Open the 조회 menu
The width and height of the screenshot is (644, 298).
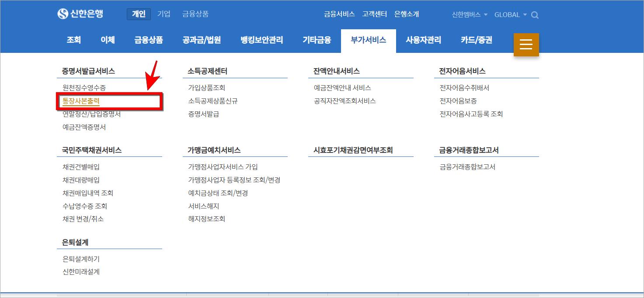[73, 39]
